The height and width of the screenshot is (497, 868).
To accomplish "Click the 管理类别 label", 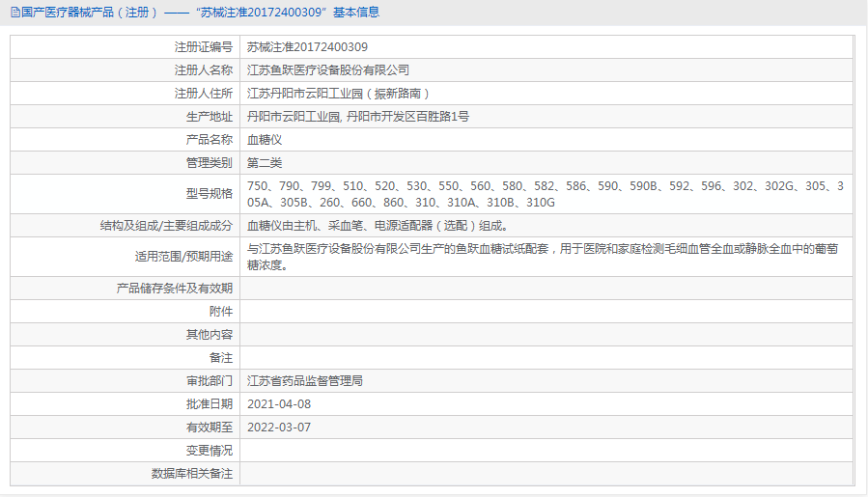I will point(210,163).
